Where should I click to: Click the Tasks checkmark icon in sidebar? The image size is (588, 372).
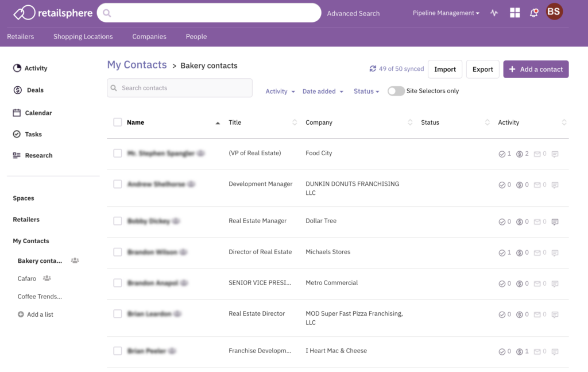click(17, 134)
